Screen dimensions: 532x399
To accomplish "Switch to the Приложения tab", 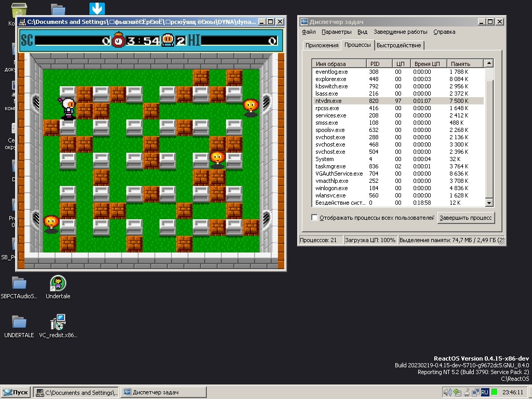I will 322,45.
